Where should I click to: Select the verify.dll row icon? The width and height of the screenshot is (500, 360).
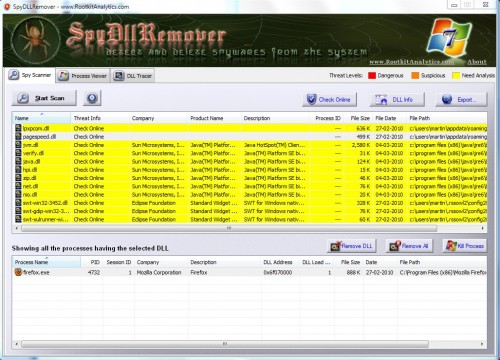(x=18, y=153)
